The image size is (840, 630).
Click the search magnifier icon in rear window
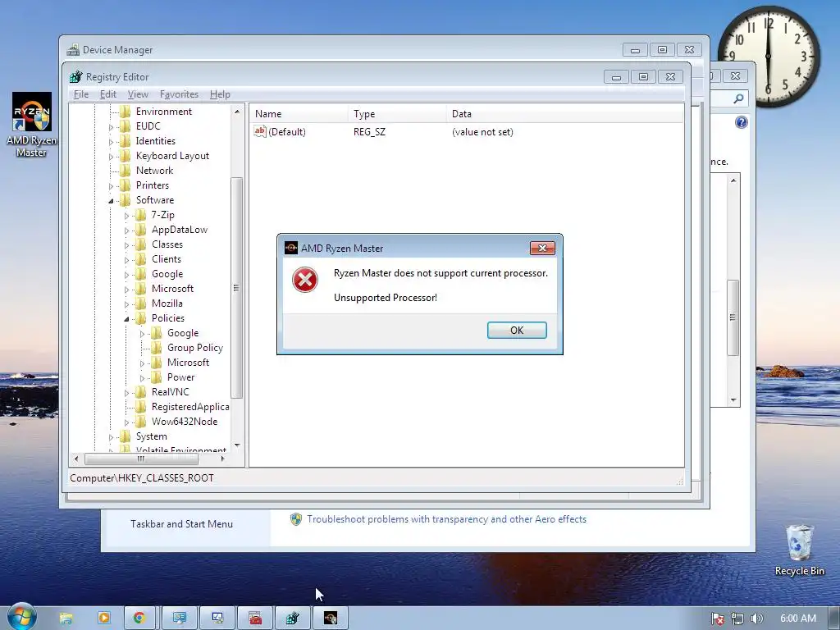738,98
